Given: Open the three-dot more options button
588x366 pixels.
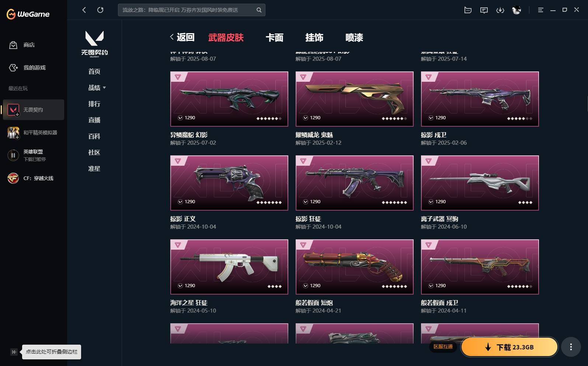Looking at the screenshot, I should coord(571,347).
